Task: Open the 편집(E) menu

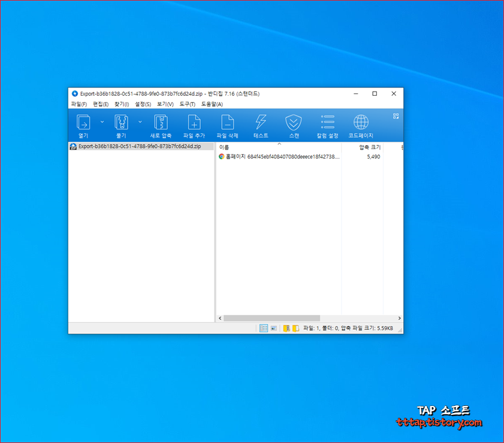Action: coord(101,104)
